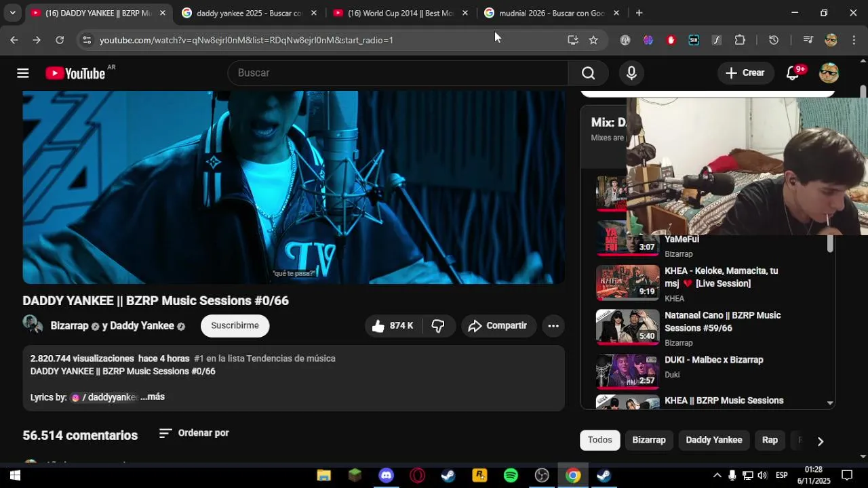The image size is (868, 488).
Task: Open Chrome profile avatar in toolbar
Action: click(x=831, y=40)
